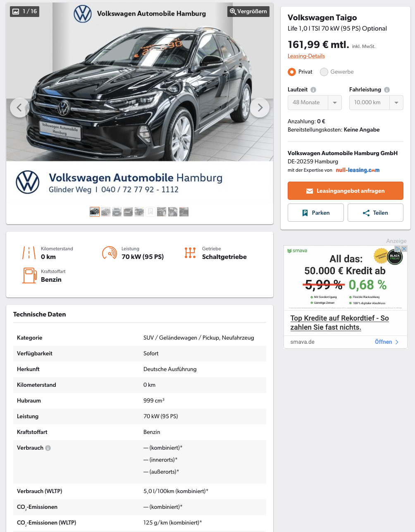This screenshot has width=415, height=532.
Task: Click info icon next to Laufzeit
Action: (x=313, y=90)
